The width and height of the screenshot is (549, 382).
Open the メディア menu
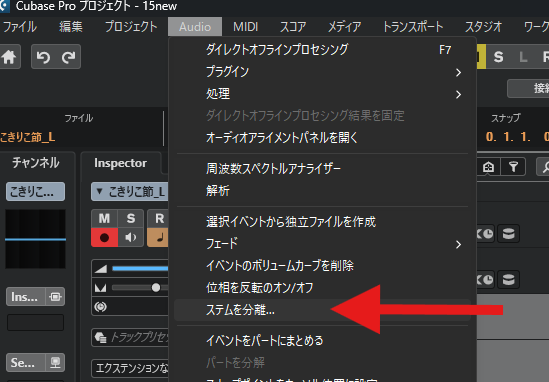pos(344,27)
